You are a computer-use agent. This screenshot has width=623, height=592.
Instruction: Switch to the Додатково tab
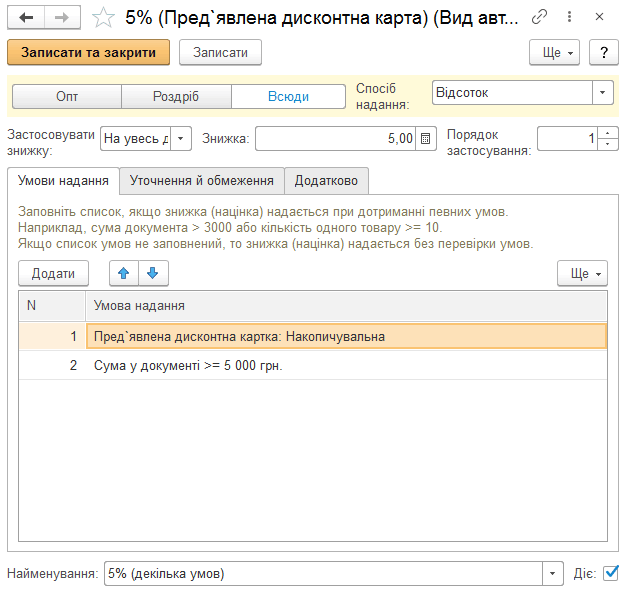[326, 181]
